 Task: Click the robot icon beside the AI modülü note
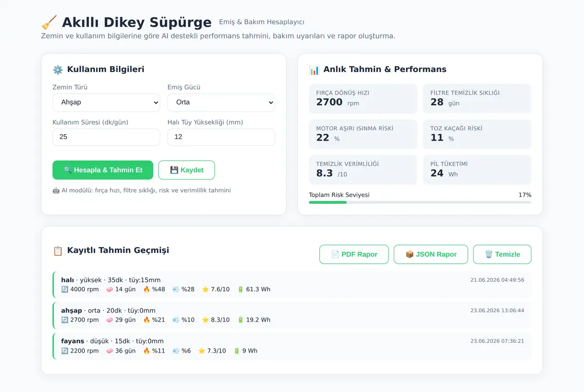[x=56, y=191]
